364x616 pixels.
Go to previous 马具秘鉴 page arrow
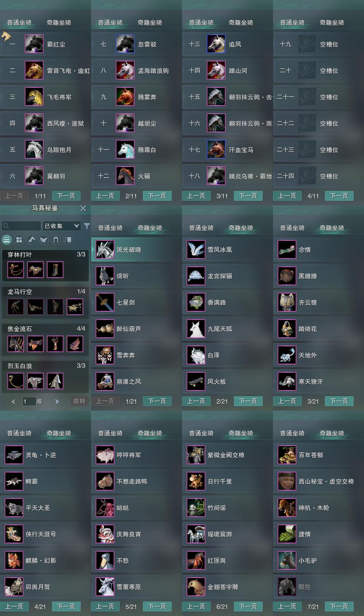[14, 402]
